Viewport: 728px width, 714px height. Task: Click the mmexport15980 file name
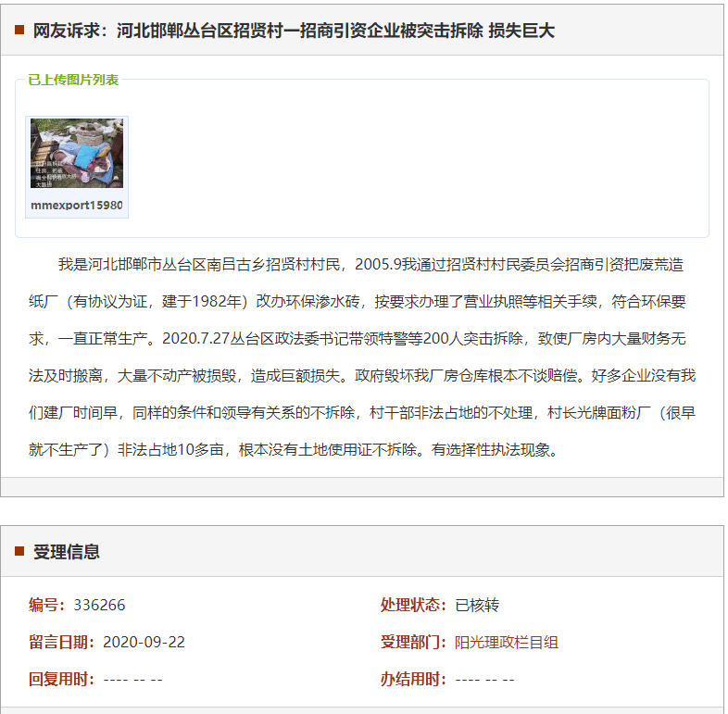pyautogui.click(x=77, y=206)
